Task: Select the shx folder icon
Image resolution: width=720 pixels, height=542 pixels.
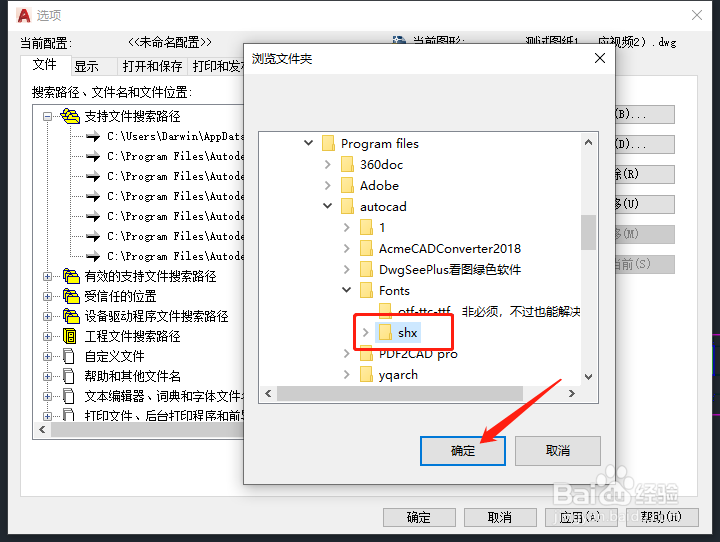Action: point(385,333)
